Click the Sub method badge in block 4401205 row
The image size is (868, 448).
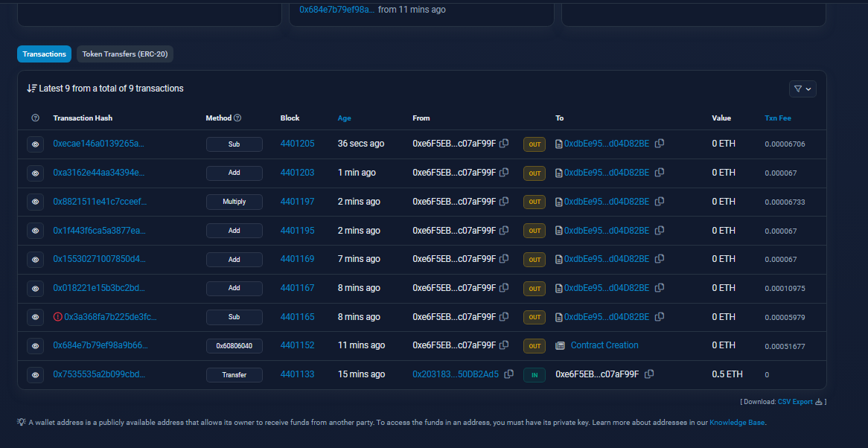(x=234, y=144)
